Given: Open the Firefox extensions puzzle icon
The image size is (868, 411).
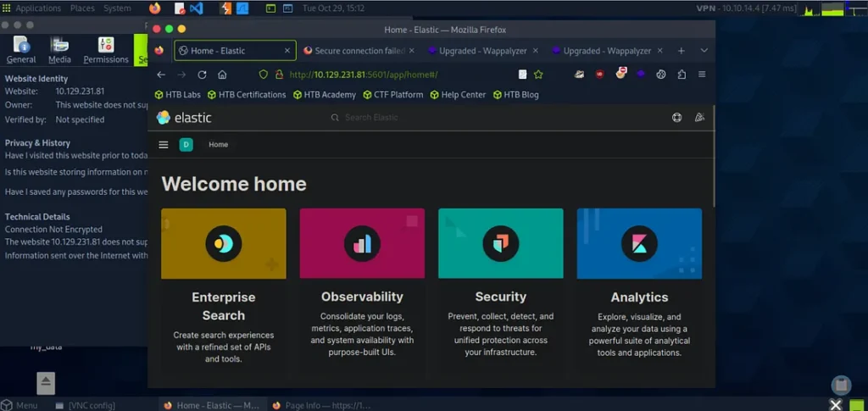Looking at the screenshot, I should pyautogui.click(x=682, y=75).
